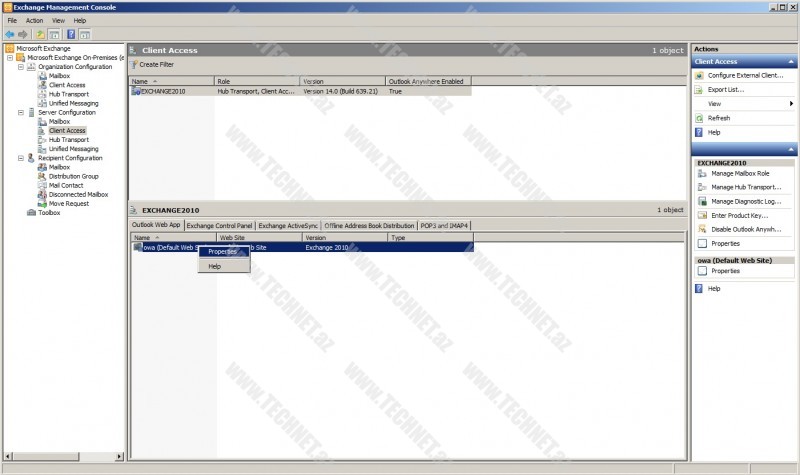
Task: Click the Up one level folder icon
Action: coord(40,34)
